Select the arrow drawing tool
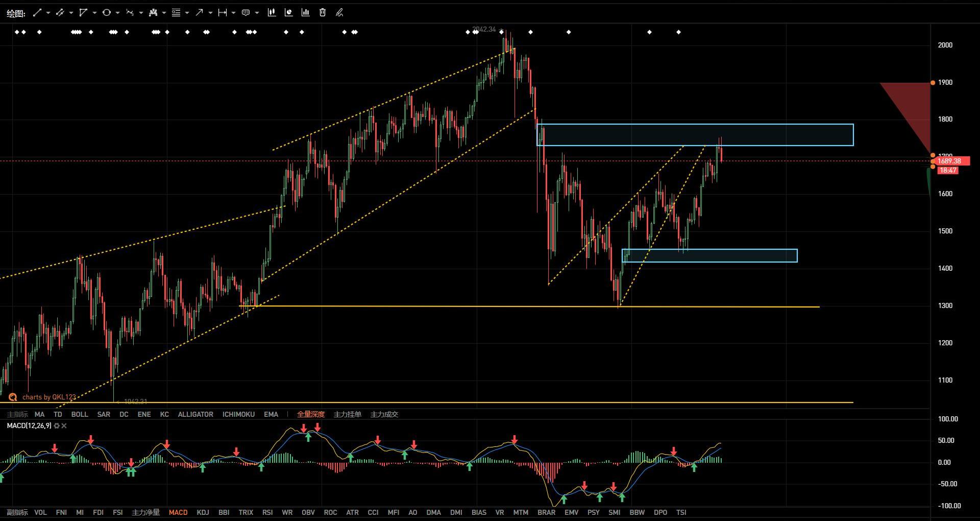The image size is (980, 521). 199,13
